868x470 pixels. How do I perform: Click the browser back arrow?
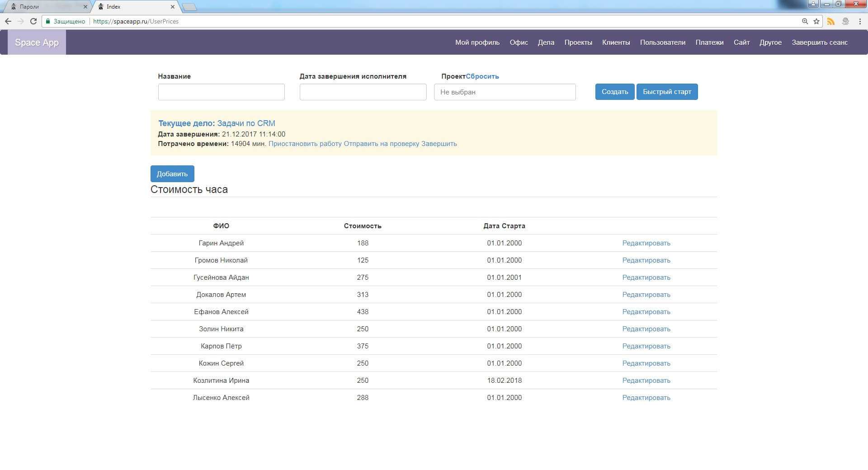point(8,21)
